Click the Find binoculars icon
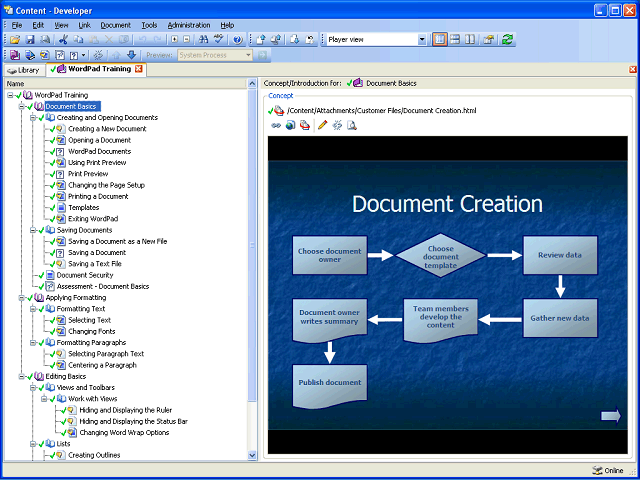This screenshot has height=480, width=640. 203,40
